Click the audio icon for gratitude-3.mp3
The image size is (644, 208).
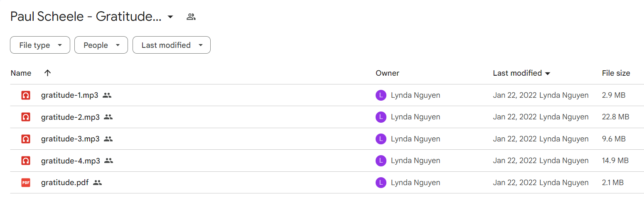coord(26,139)
